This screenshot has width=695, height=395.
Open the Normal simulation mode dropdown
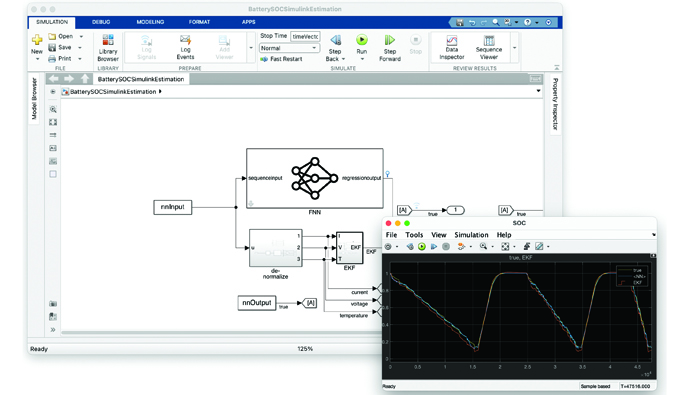pyautogui.click(x=289, y=48)
